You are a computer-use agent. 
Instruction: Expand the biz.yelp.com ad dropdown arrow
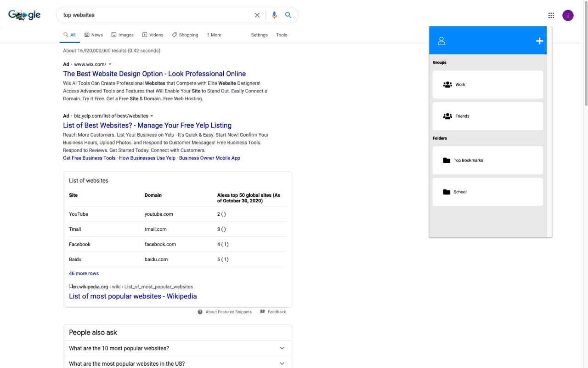click(152, 116)
